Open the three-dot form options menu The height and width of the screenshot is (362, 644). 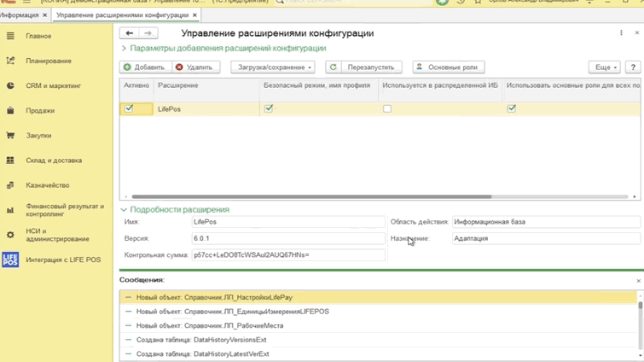pyautogui.click(x=621, y=33)
